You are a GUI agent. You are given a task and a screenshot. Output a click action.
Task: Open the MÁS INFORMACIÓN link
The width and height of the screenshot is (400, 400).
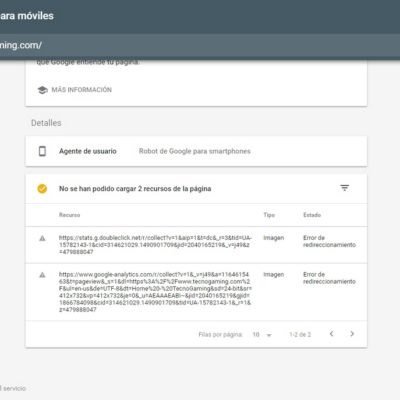[x=82, y=90]
